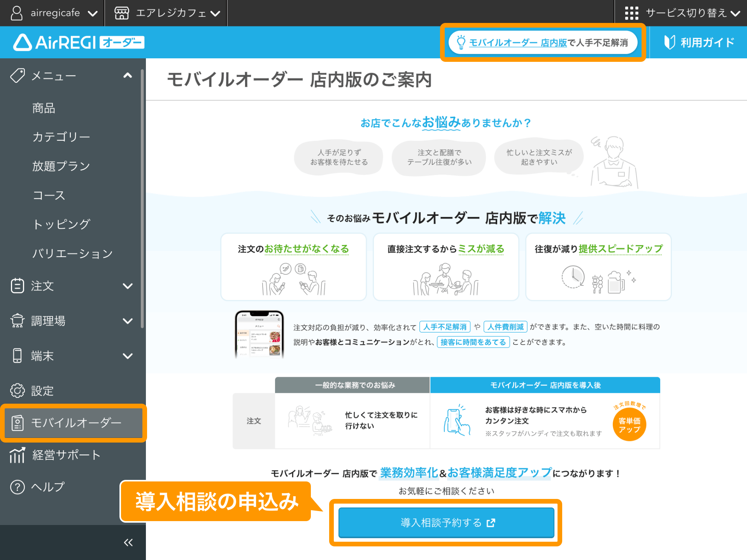Image resolution: width=747 pixels, height=560 pixels.
Task: Click the user account icon beside airregicafe
Action: coord(17,13)
